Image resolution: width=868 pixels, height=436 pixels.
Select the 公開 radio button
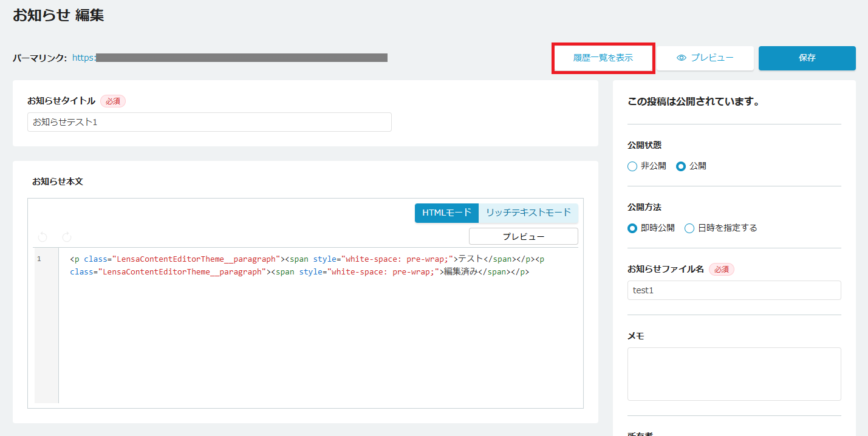681,166
